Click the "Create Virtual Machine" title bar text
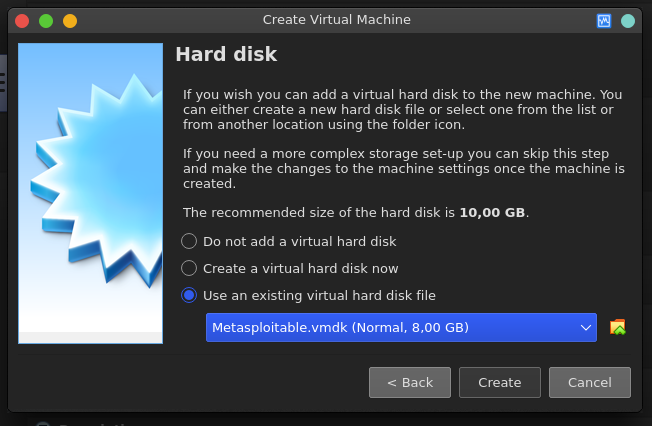 [x=336, y=20]
